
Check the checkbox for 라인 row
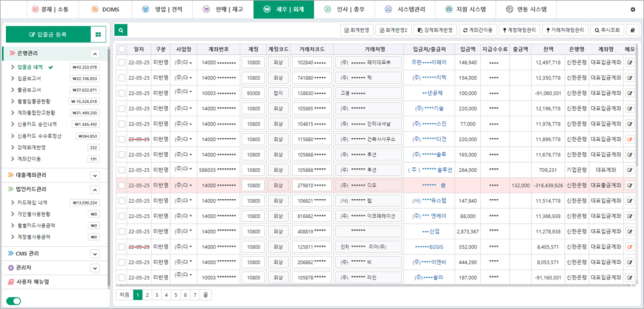121,278
